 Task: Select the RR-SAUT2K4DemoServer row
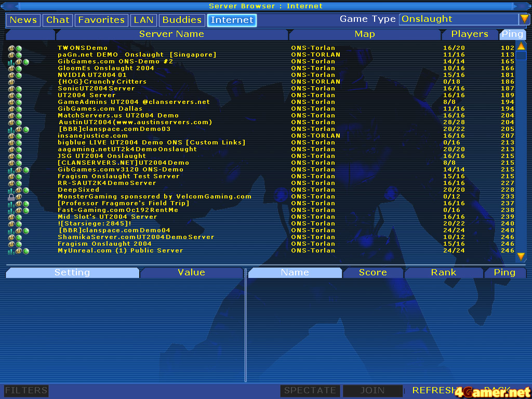(x=261, y=183)
